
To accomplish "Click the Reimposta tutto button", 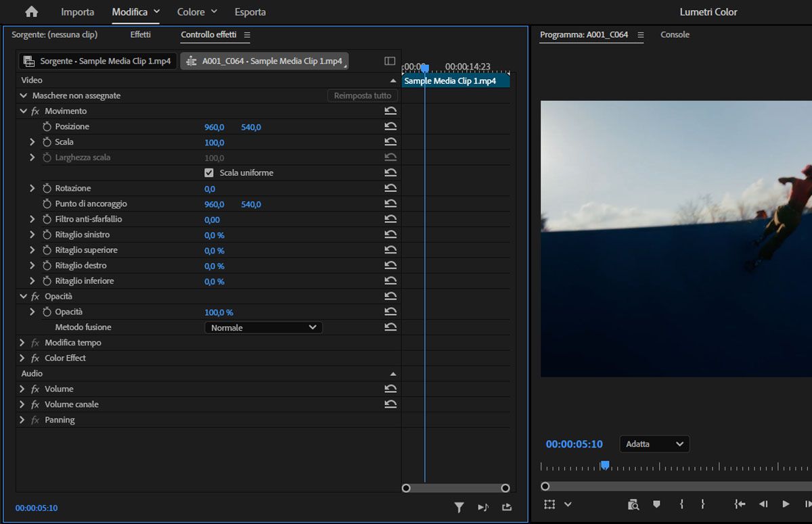I will (x=363, y=96).
